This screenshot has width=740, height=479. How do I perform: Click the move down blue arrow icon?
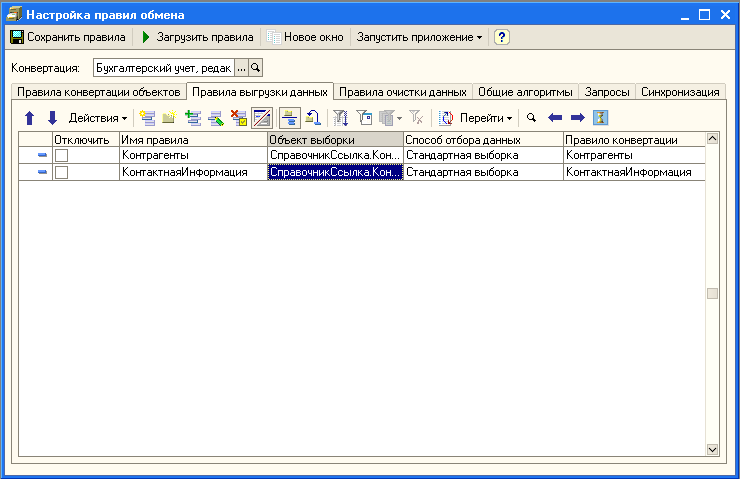click(x=52, y=118)
